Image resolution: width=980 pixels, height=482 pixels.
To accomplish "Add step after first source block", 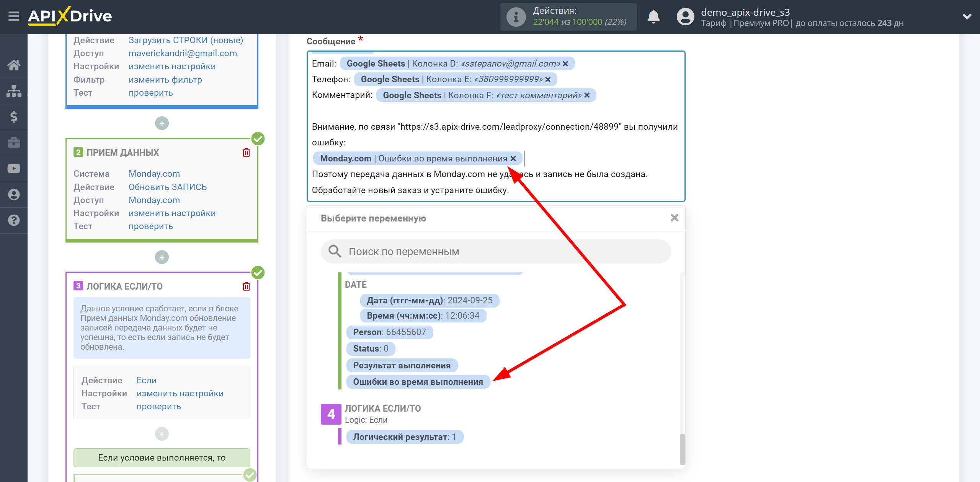I will coord(162,123).
